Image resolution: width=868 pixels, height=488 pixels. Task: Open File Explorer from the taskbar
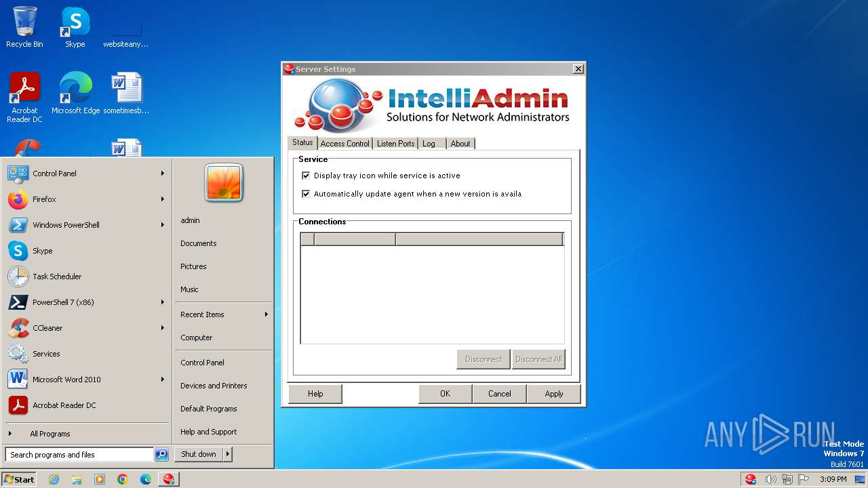pos(77,479)
